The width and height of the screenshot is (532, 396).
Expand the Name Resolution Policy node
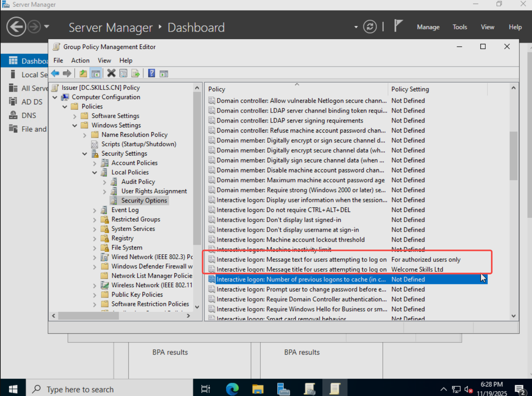85,135
